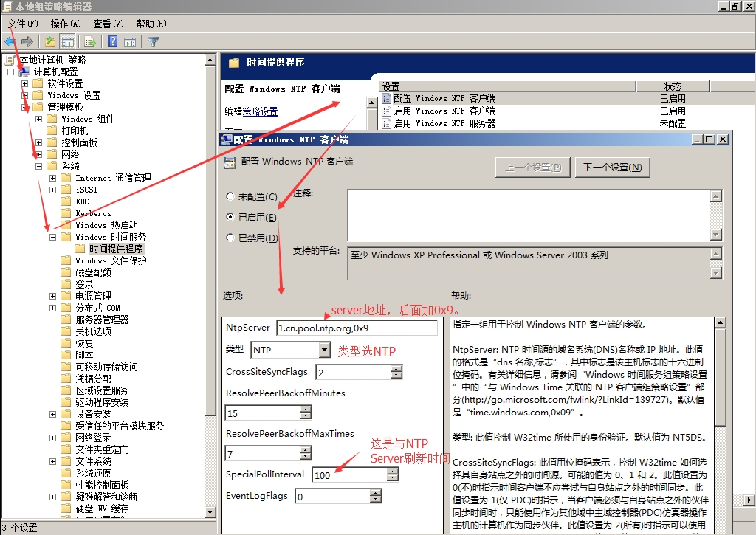Expand the 控制面板 tree node

(38, 142)
